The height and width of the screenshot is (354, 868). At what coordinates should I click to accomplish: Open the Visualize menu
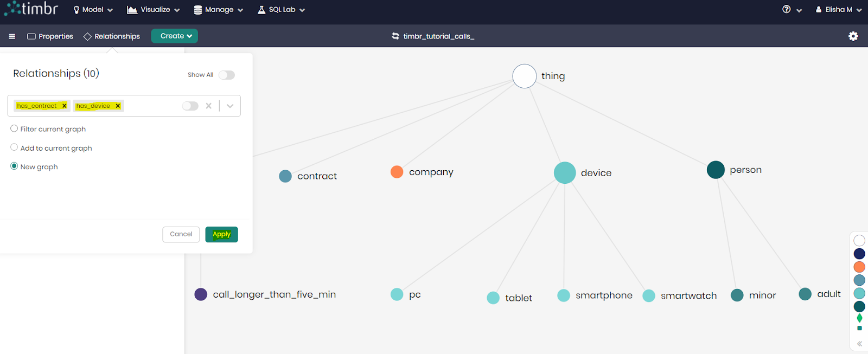tap(154, 10)
